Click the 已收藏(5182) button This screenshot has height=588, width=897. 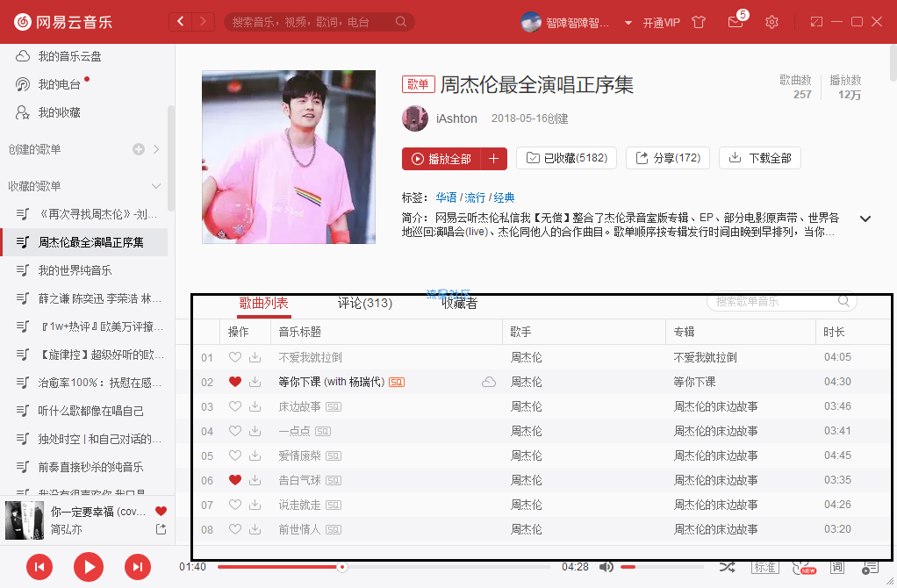[566, 158]
